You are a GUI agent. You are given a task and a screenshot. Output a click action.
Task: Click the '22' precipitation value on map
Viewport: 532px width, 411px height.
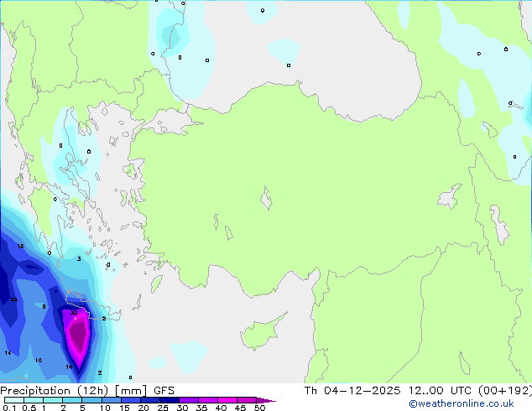tap(14, 299)
